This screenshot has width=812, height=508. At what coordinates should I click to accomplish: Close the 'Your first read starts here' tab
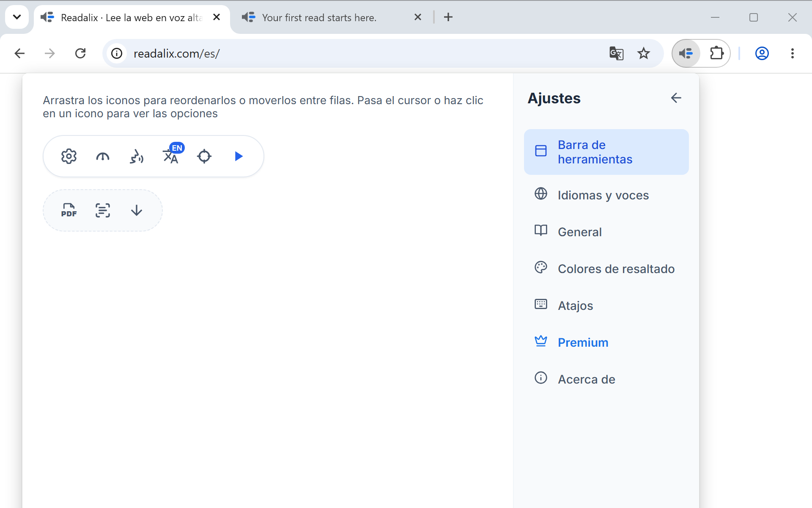(418, 17)
